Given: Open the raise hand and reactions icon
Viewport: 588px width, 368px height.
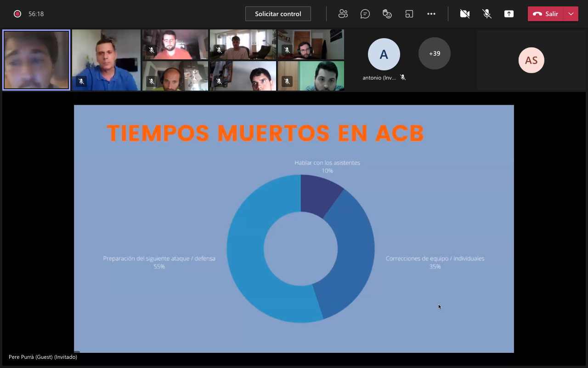Looking at the screenshot, I should (387, 14).
